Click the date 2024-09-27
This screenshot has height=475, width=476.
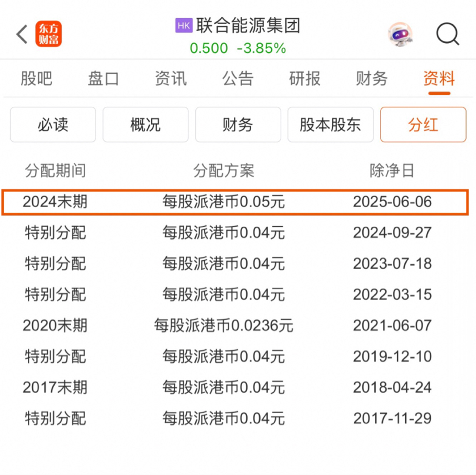(x=392, y=233)
